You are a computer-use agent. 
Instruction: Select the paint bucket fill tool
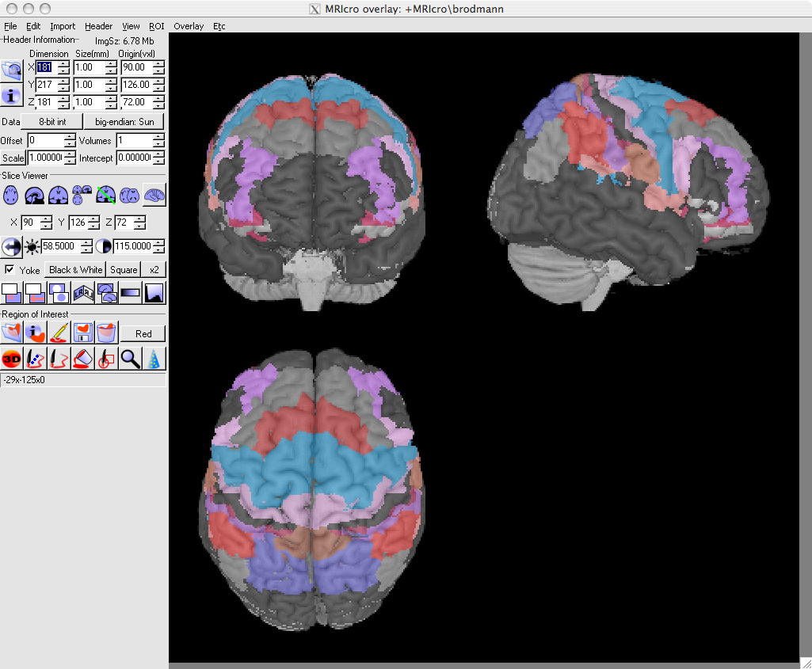point(82,359)
